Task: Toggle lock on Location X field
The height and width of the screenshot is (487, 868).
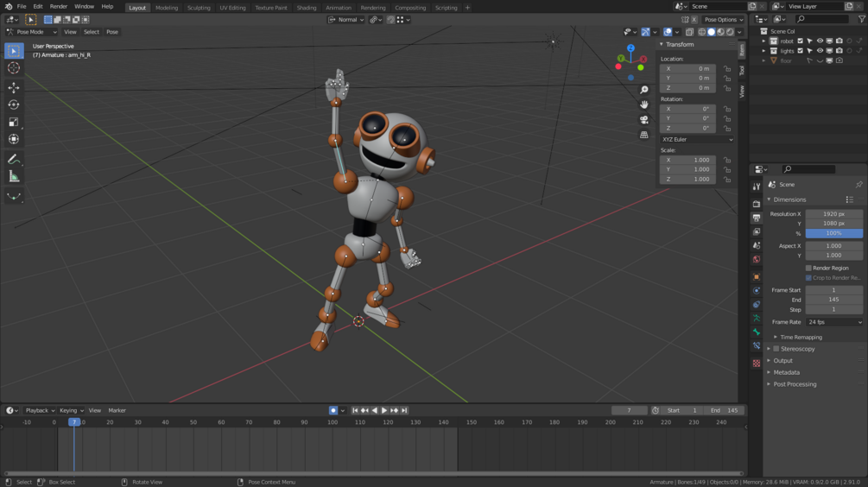Action: 727,68
